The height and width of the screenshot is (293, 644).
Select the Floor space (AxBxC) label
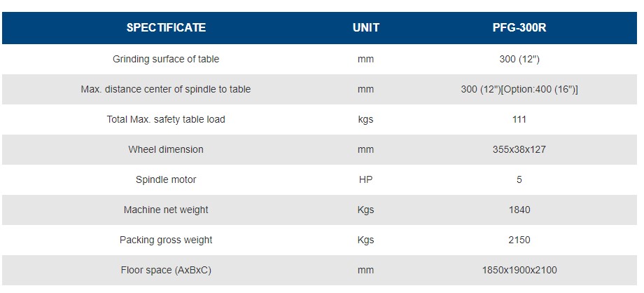point(166,271)
